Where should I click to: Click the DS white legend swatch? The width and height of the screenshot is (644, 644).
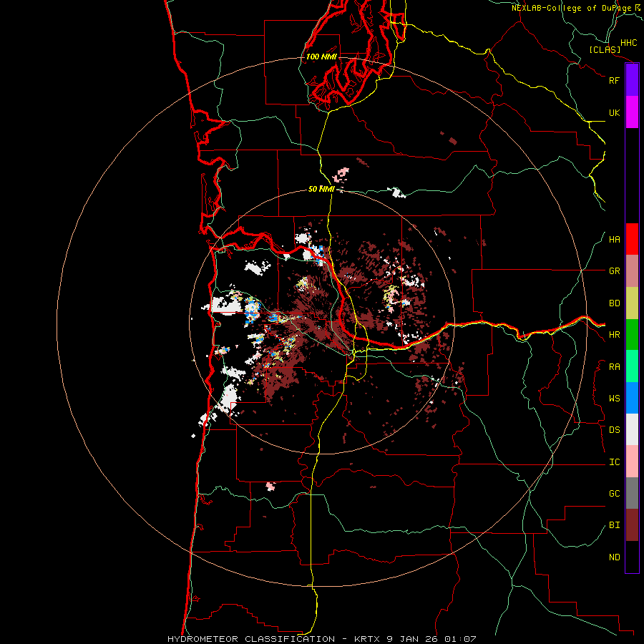click(632, 429)
